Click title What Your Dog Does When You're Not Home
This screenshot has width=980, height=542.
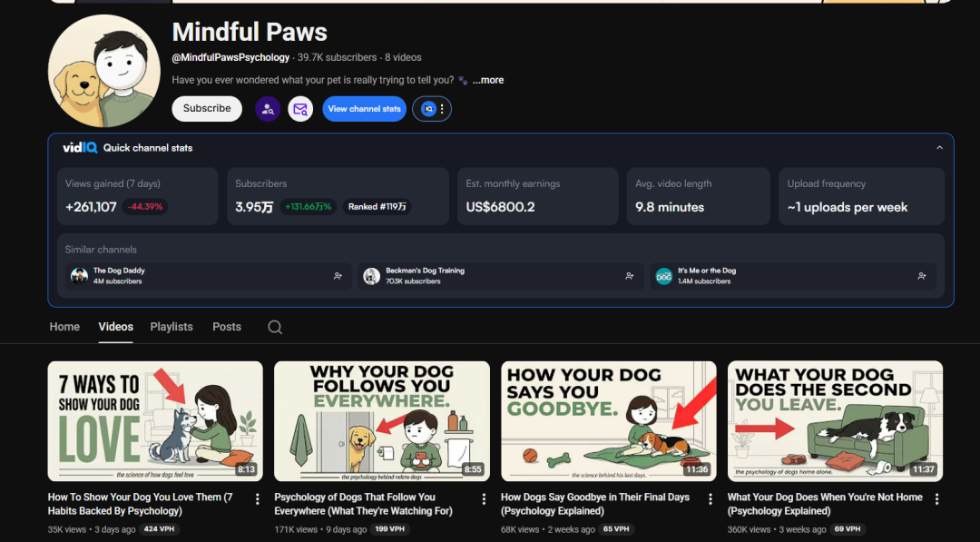click(x=825, y=504)
